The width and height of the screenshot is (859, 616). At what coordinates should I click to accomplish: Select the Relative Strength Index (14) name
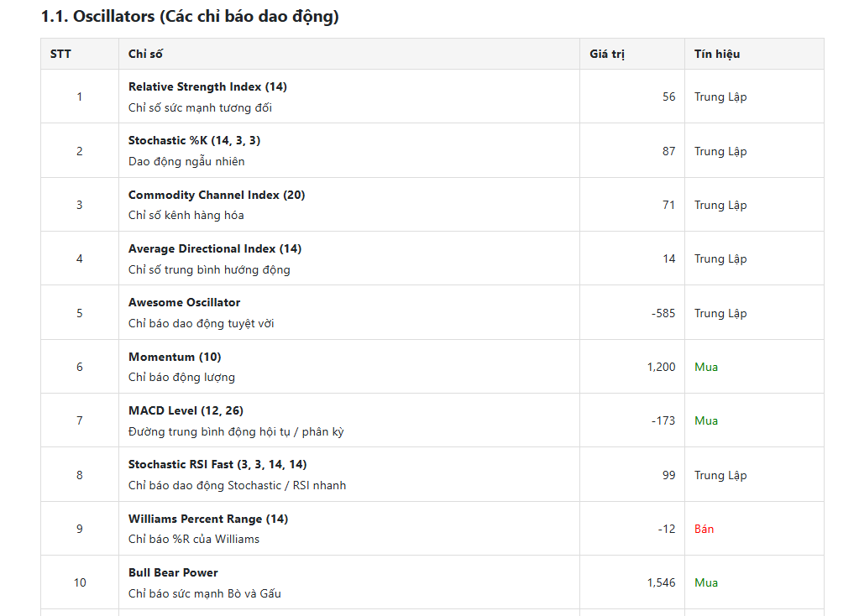[x=207, y=86]
